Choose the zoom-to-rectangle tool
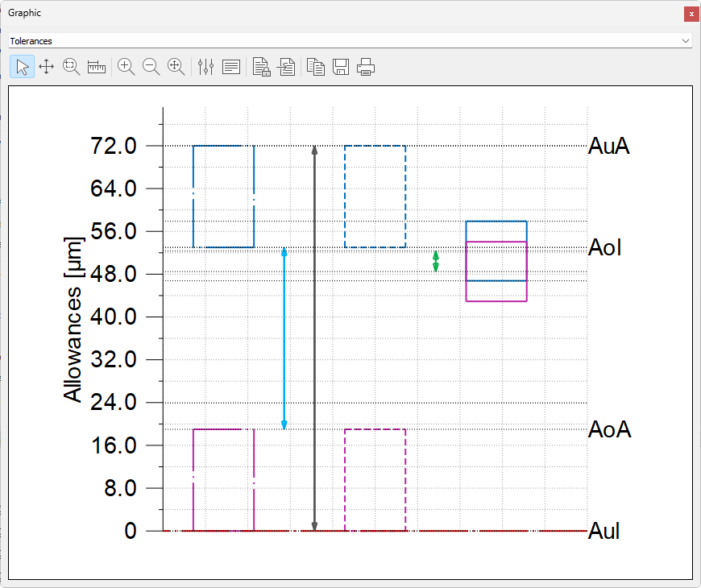The height and width of the screenshot is (588, 701). click(72, 67)
